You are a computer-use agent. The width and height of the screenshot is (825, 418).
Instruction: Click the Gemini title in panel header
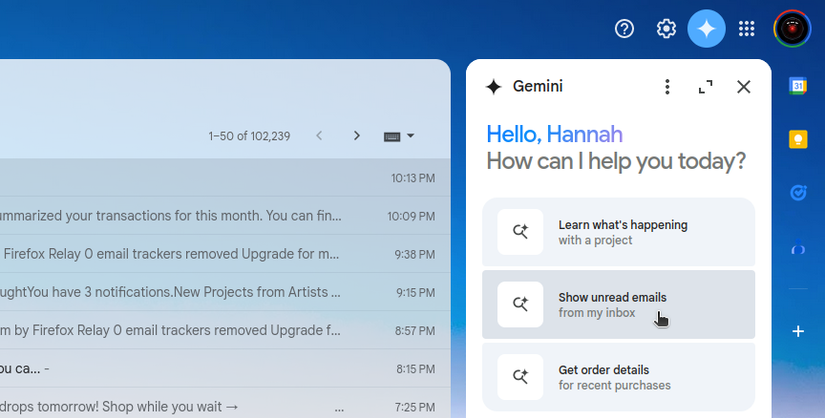coord(538,86)
